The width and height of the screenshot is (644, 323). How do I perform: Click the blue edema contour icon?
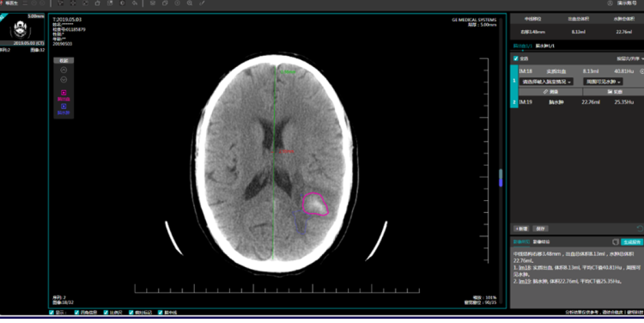[x=64, y=107]
